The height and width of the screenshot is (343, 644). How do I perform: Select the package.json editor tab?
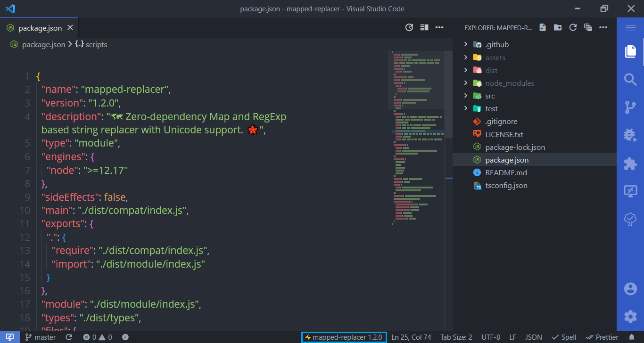(40, 28)
